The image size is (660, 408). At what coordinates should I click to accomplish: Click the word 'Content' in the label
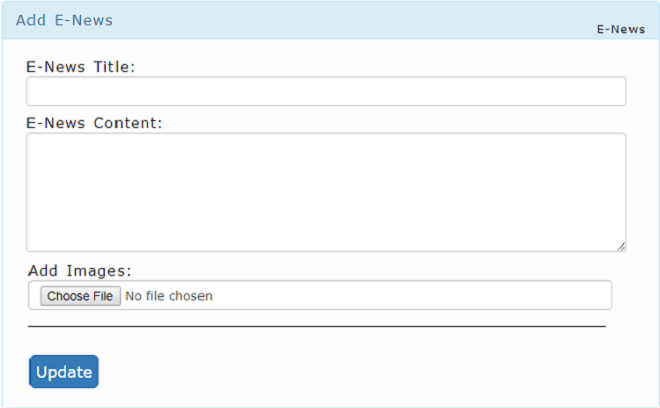tap(125, 123)
